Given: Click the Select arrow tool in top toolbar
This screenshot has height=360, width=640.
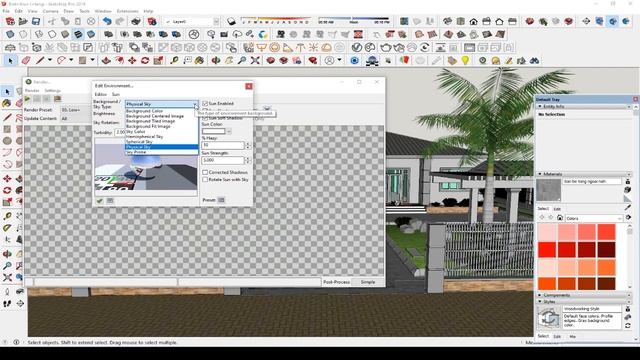Looking at the screenshot, I should pos(10,60).
